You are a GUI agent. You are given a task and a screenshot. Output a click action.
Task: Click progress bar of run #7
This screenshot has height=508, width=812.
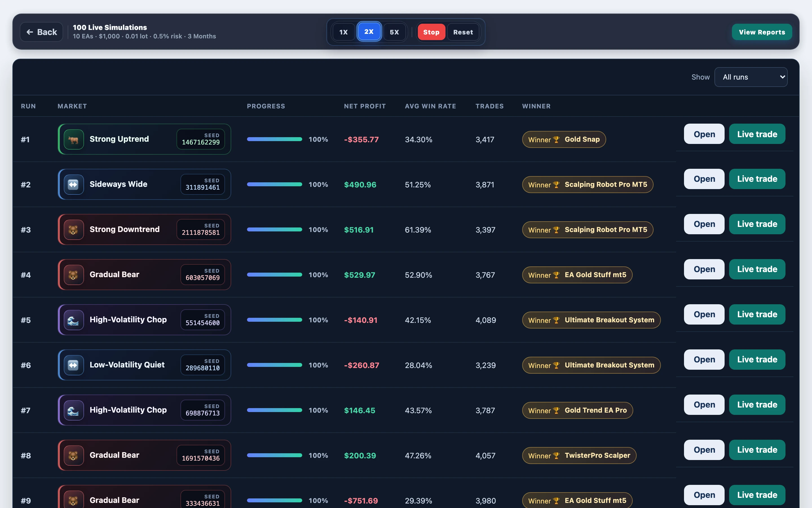point(274,410)
